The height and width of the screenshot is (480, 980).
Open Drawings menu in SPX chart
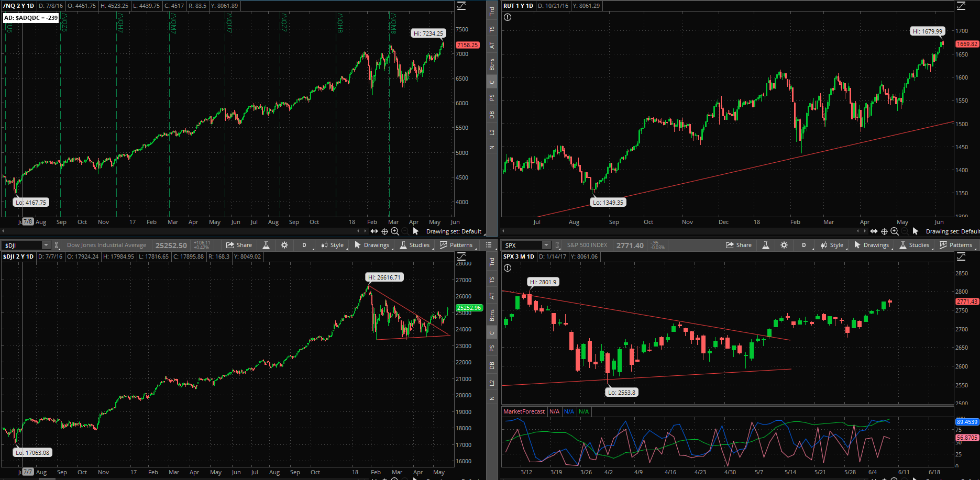tap(872, 245)
